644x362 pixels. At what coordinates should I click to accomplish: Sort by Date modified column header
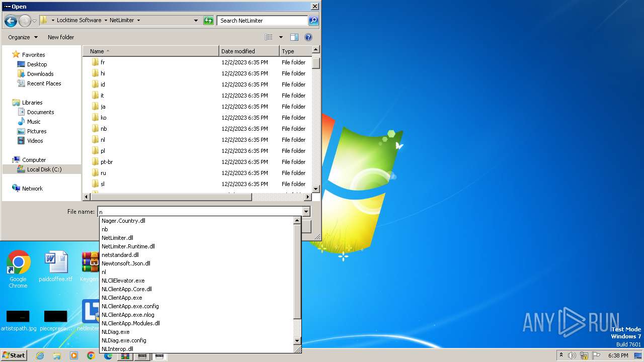250,51
